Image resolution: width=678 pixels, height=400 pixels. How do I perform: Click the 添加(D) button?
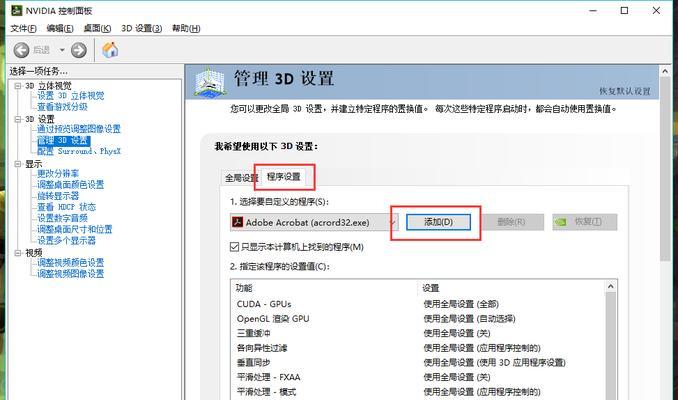click(x=438, y=222)
